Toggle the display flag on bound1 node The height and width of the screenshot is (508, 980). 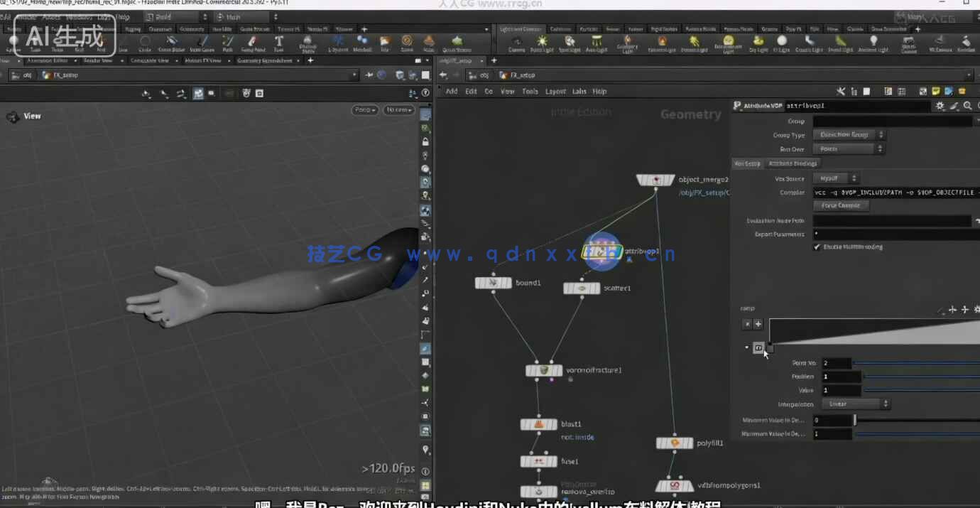point(506,283)
